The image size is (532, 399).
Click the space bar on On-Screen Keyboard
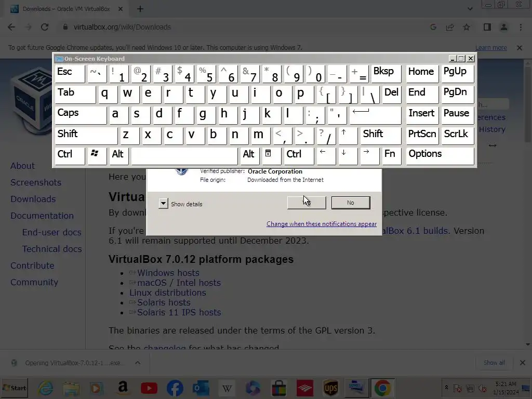click(x=184, y=156)
